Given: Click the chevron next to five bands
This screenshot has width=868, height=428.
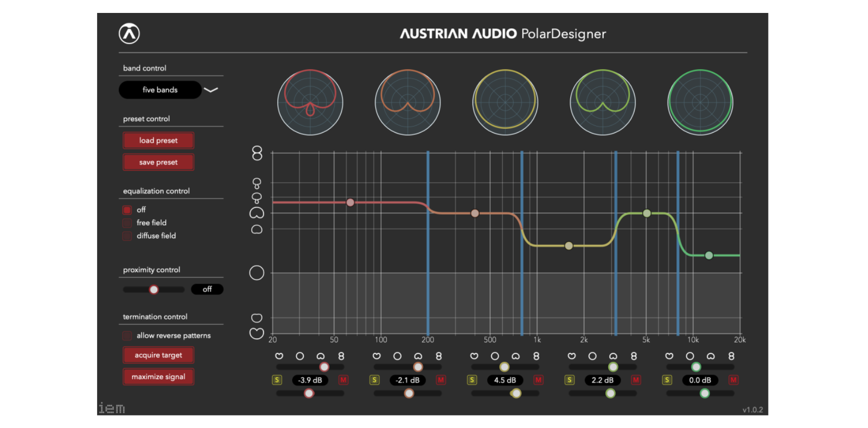Looking at the screenshot, I should click(x=211, y=90).
